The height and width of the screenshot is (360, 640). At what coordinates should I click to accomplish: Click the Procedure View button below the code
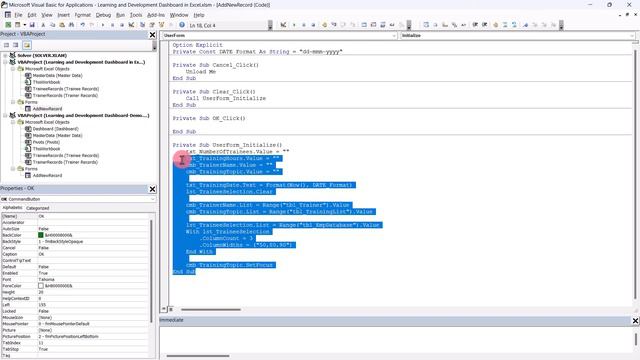click(164, 309)
